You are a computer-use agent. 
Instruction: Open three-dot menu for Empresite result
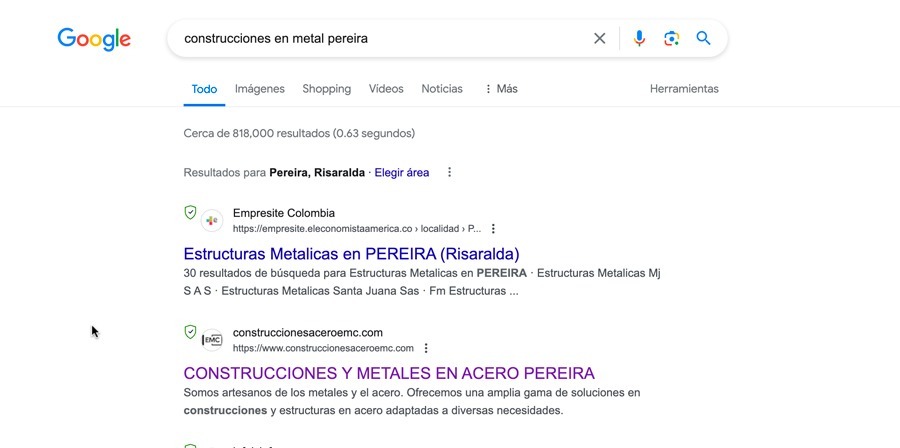[492, 229]
